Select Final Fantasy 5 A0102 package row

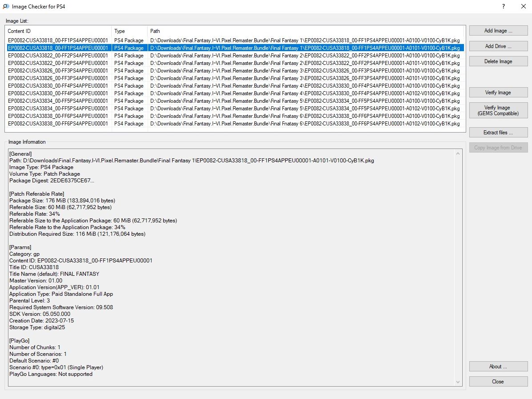235,109
